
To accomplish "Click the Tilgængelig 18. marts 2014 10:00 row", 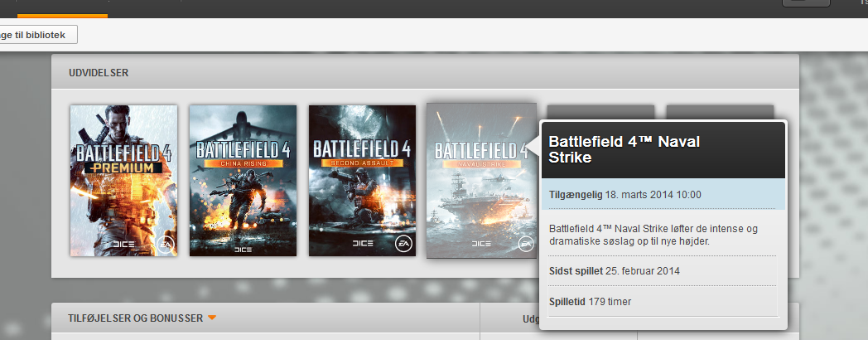I will (663, 195).
